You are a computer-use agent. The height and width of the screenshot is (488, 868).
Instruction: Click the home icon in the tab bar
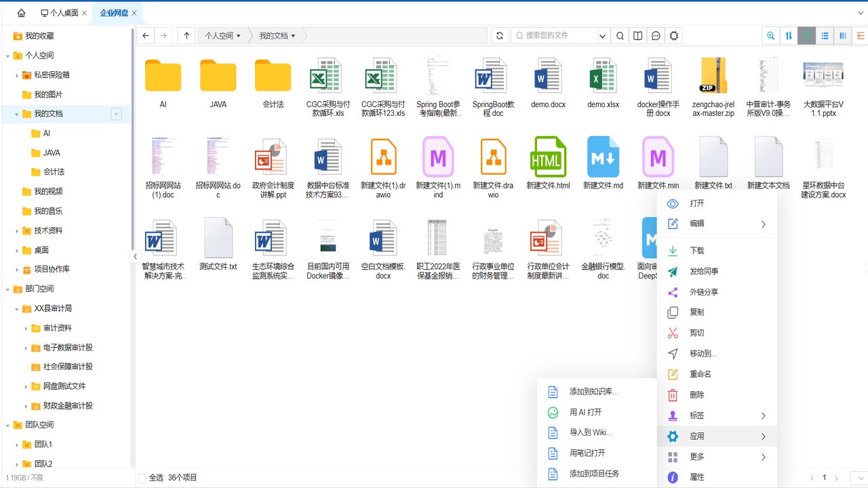click(x=21, y=13)
